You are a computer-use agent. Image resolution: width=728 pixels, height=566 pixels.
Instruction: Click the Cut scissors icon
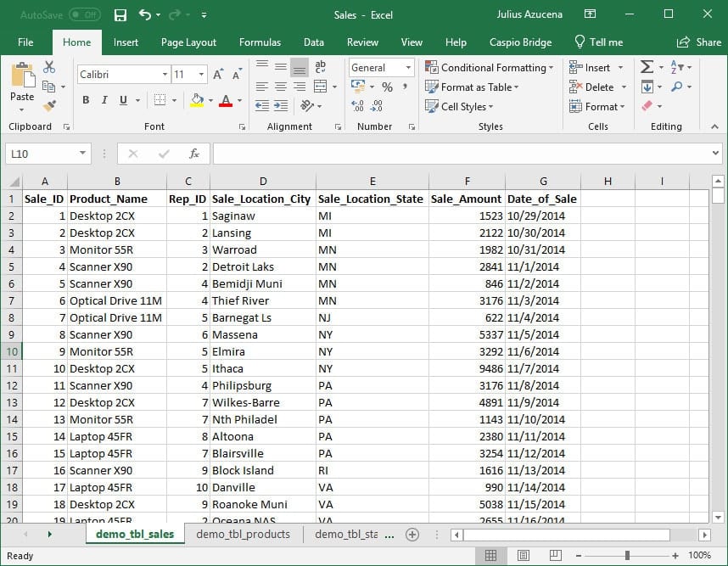pos(48,68)
